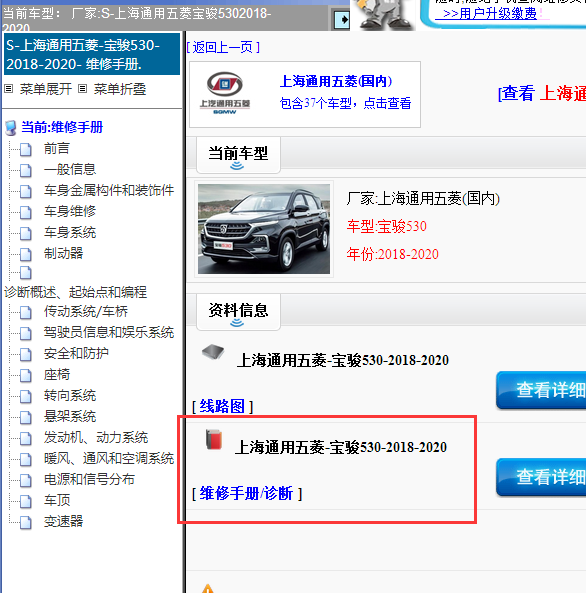The image size is (586, 593).
Task: Select 车身金属构件和装饰件 entry
Action: [x=109, y=190]
